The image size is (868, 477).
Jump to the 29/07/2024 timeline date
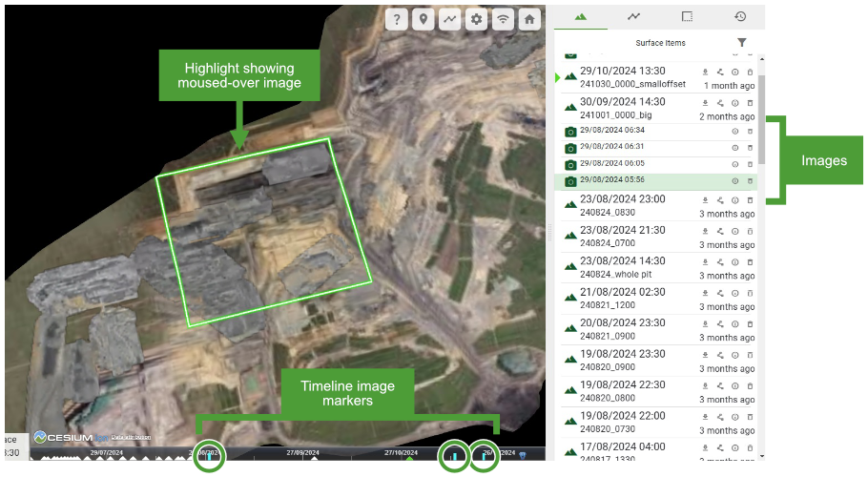click(x=107, y=452)
